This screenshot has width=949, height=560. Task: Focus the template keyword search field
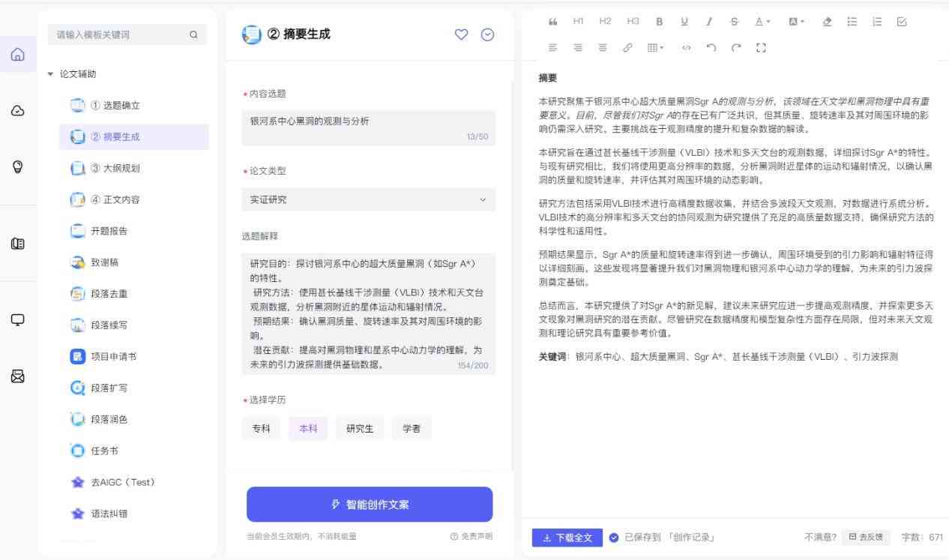[127, 34]
